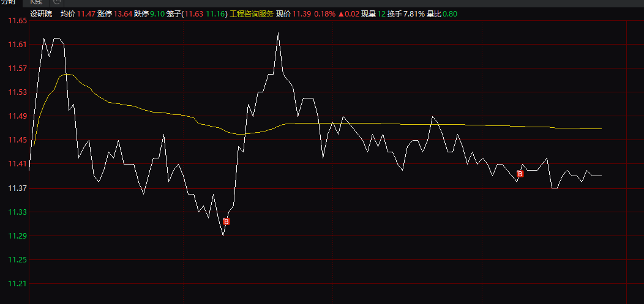Switch to the K线 candlestick tab
Image resolution: width=644 pixels, height=304 pixels.
[36, 2]
